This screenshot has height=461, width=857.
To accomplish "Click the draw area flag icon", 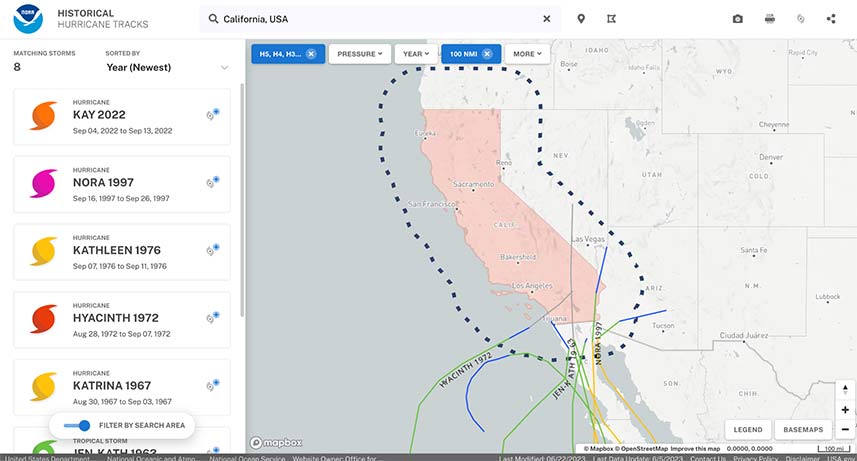I will (x=611, y=19).
